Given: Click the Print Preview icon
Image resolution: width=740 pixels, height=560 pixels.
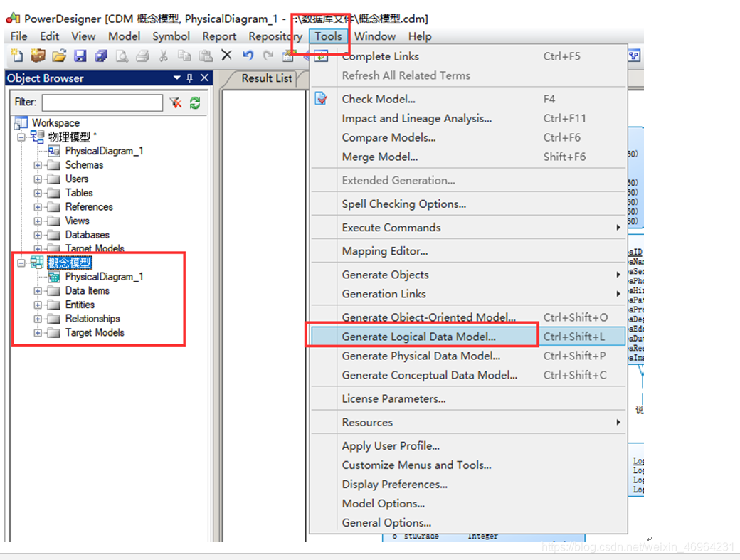Looking at the screenshot, I should 122,56.
